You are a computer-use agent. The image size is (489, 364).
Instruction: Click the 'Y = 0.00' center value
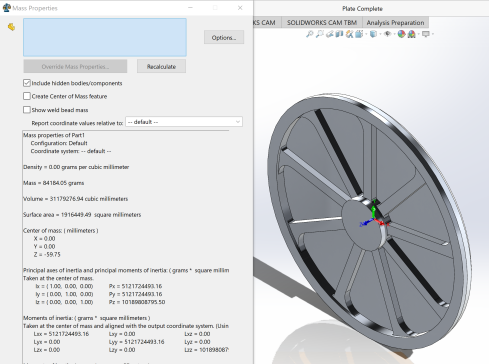[44, 247]
